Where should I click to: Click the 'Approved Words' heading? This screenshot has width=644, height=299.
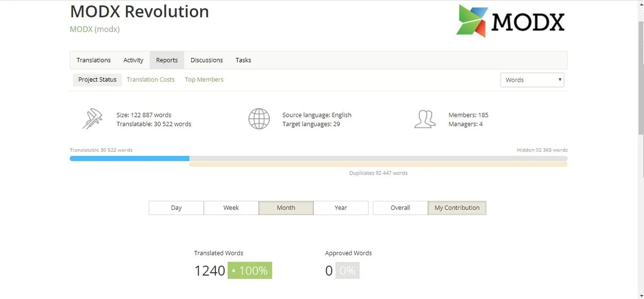[348, 253]
